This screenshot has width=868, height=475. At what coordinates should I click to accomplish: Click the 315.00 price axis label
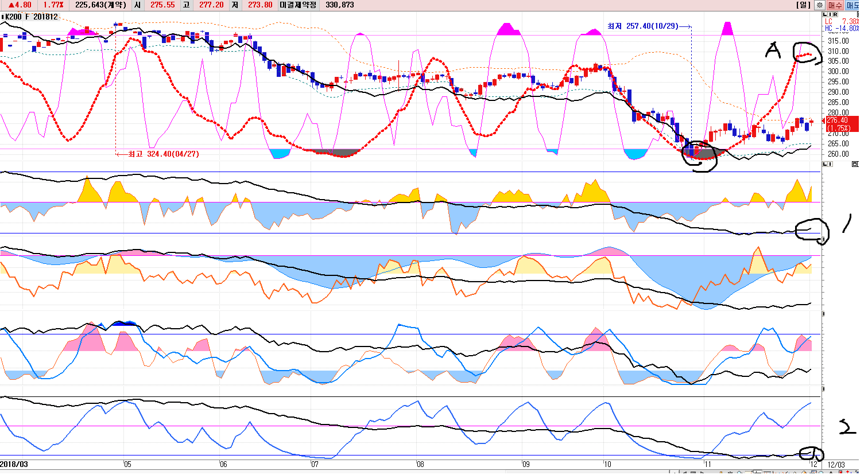[x=838, y=41]
